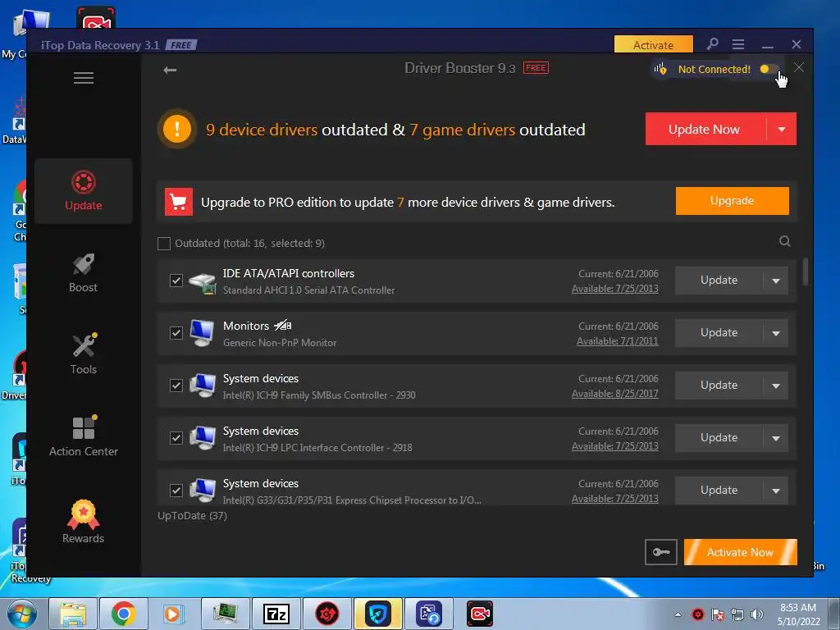
Task: Open Available: 8/25/2017 link for SMBus Controller
Action: click(615, 394)
